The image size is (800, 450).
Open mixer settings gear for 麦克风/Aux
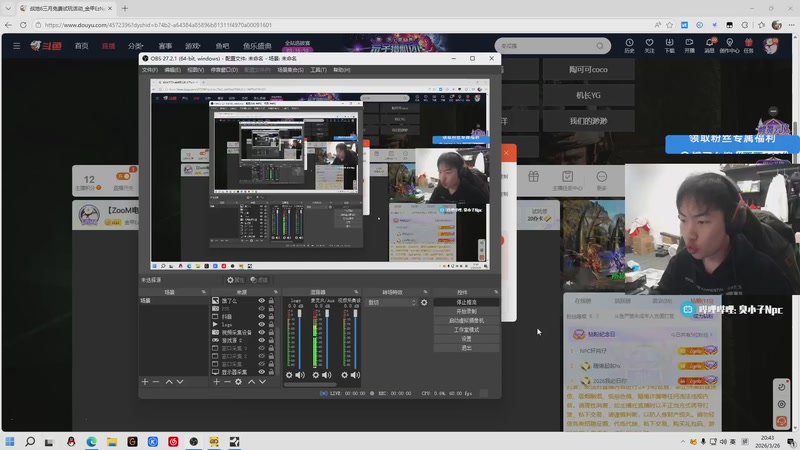click(316, 375)
